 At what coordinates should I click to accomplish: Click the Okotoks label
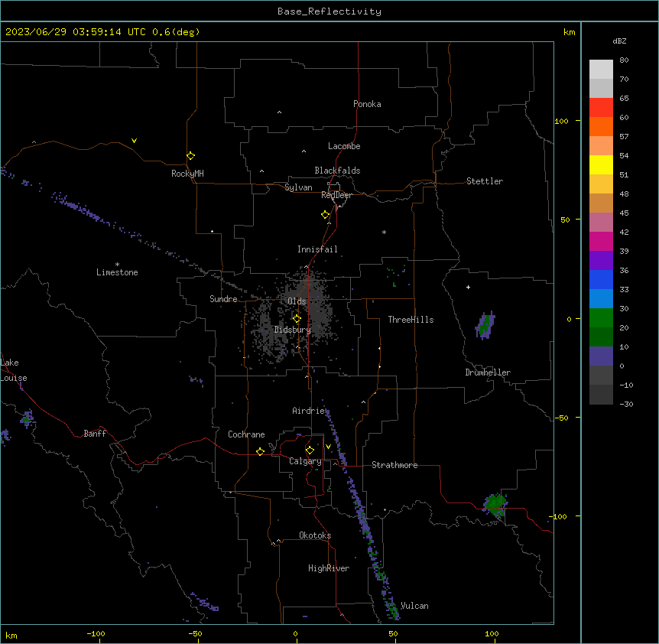tap(315, 535)
